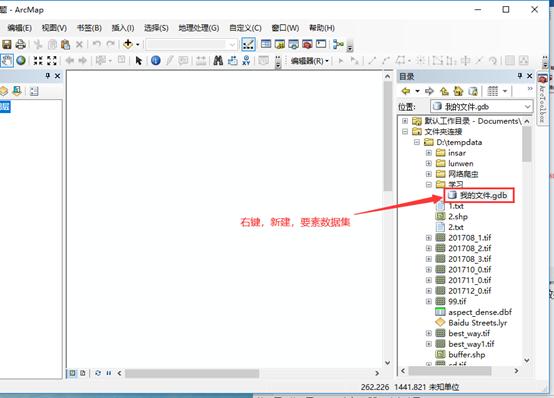Open the Search window icon
The width and height of the screenshot is (554, 398).
coord(293,44)
